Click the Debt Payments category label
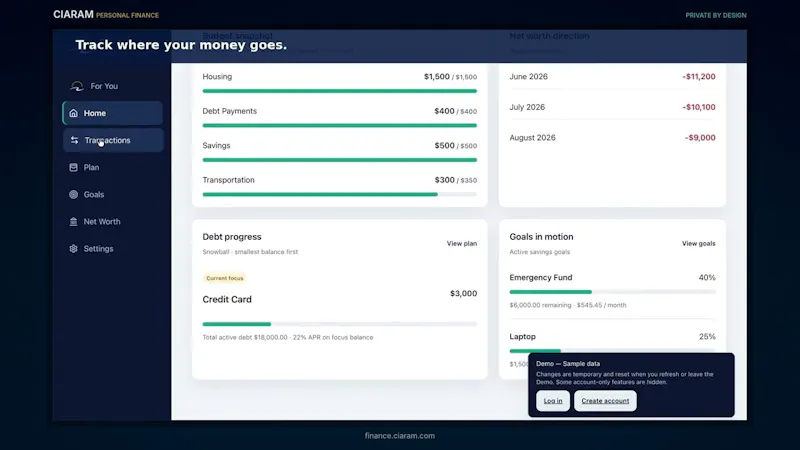This screenshot has width=800, height=450. tap(230, 111)
